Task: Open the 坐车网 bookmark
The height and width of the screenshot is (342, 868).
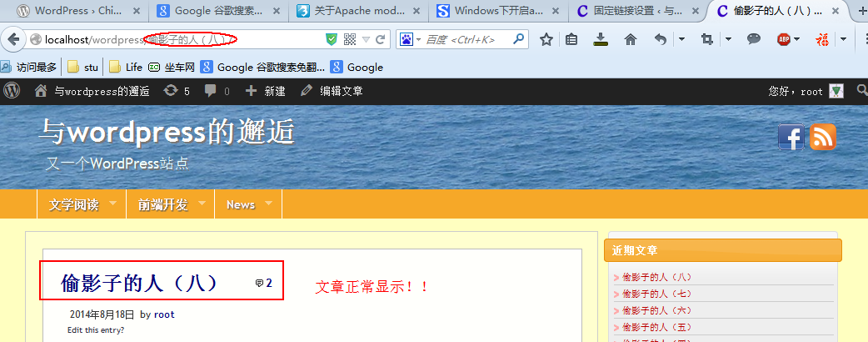Action: click(172, 67)
